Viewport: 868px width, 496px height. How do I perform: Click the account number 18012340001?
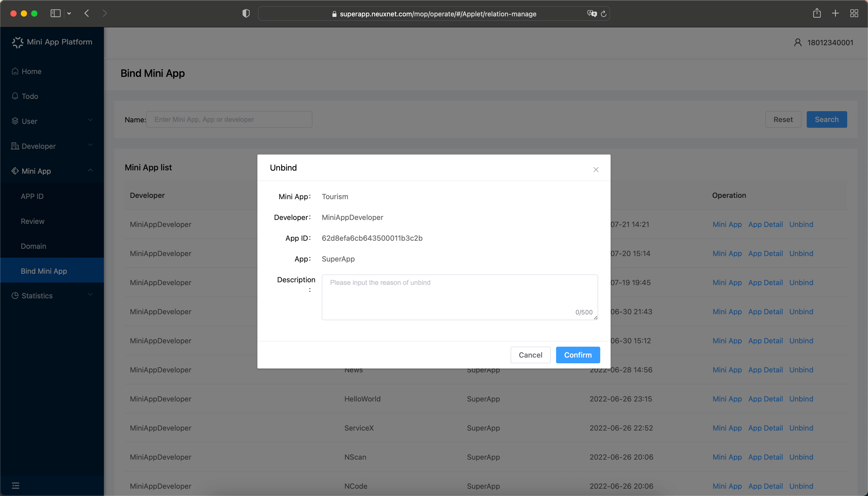830,43
